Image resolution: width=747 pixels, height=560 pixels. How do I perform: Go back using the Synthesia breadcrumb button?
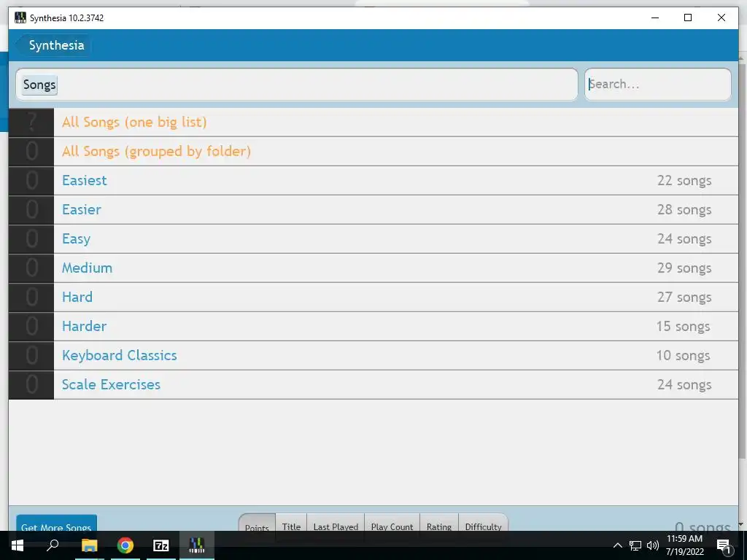[x=53, y=45]
